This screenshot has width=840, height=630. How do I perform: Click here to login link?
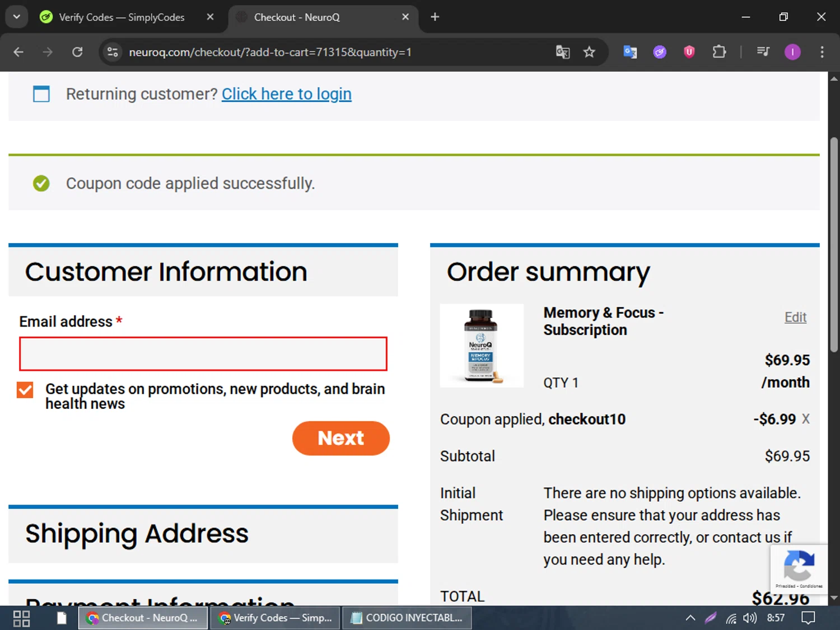287,94
